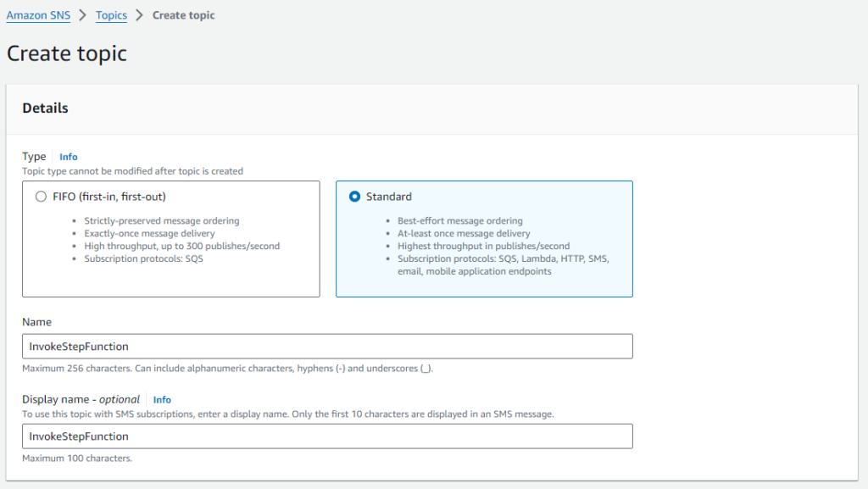The height and width of the screenshot is (489, 868).
Task: Open the Amazon SNS breadcrumb link
Action: coord(38,15)
